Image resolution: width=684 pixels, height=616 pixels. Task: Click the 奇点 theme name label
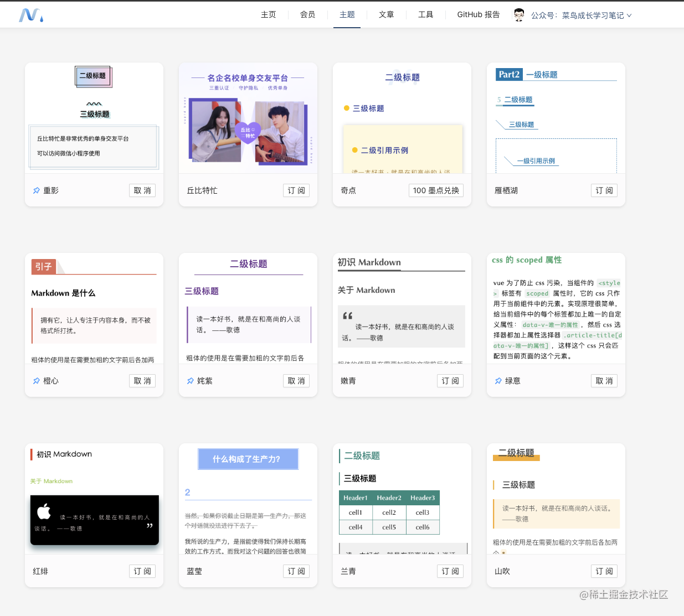(x=348, y=190)
